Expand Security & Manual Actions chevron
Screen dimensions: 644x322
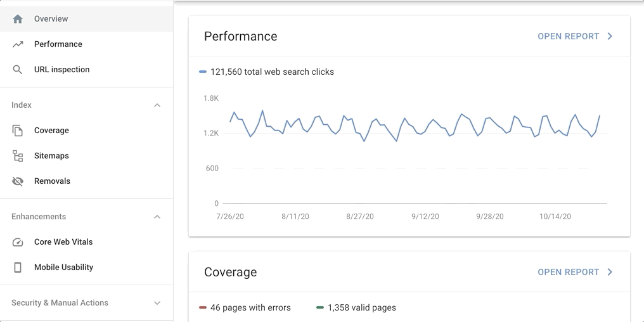pos(157,303)
